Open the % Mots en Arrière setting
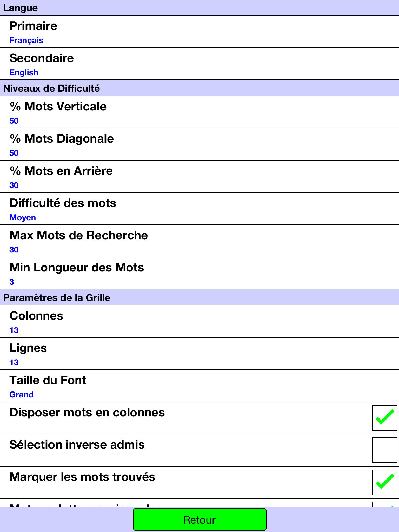The height and width of the screenshot is (532, 399). pyautogui.click(x=199, y=177)
